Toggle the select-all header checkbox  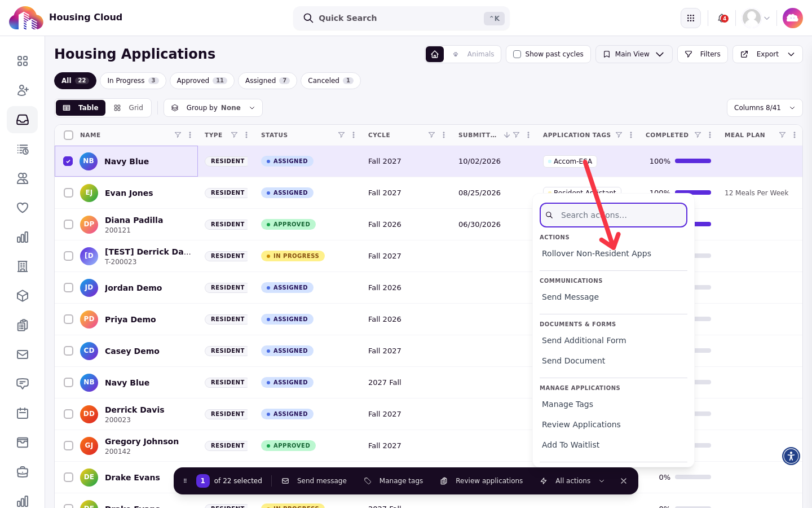tap(69, 135)
